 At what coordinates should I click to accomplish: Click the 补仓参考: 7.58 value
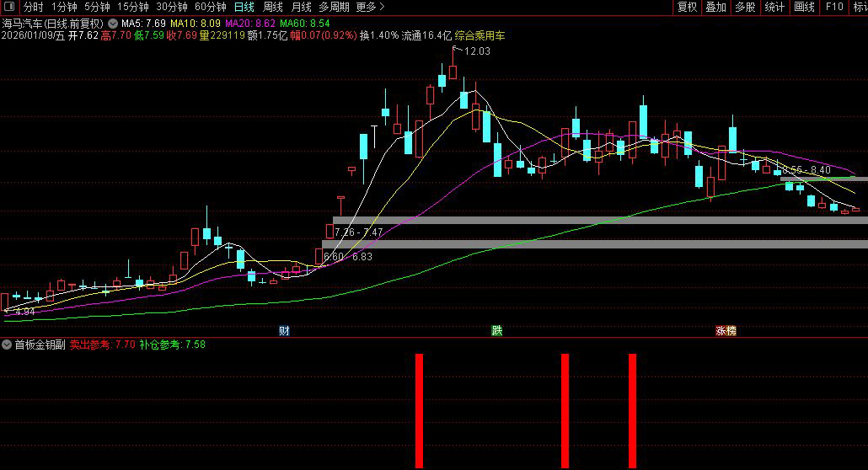[x=172, y=344]
